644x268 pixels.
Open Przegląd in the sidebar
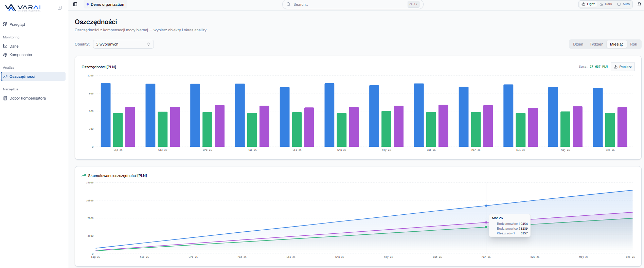(x=33, y=24)
